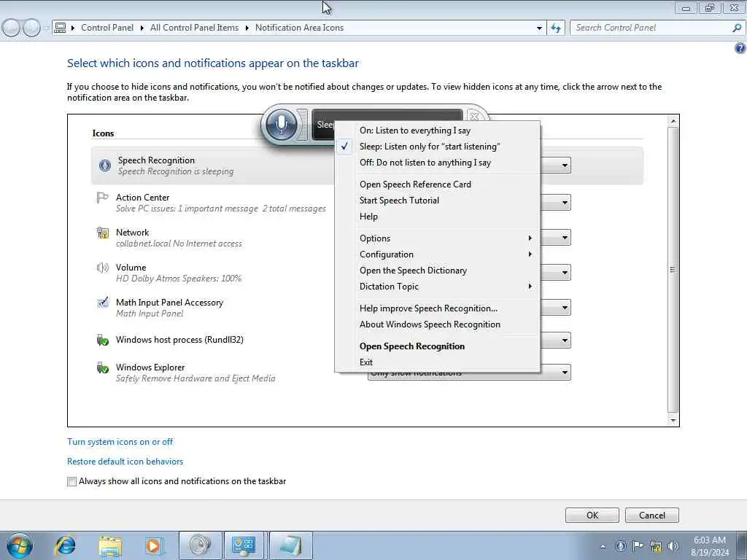Click the search magnifier icon

pos(737,28)
